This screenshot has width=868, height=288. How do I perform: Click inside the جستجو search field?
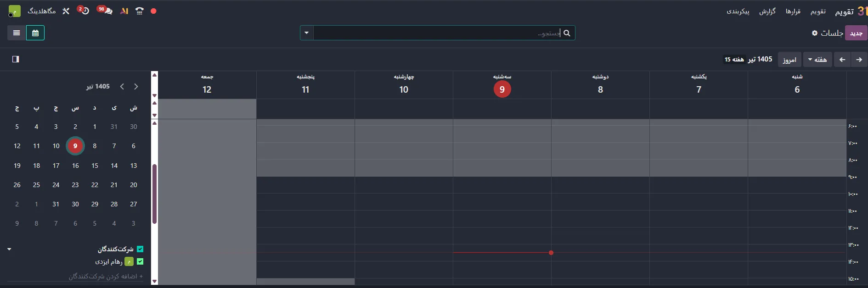[436, 33]
